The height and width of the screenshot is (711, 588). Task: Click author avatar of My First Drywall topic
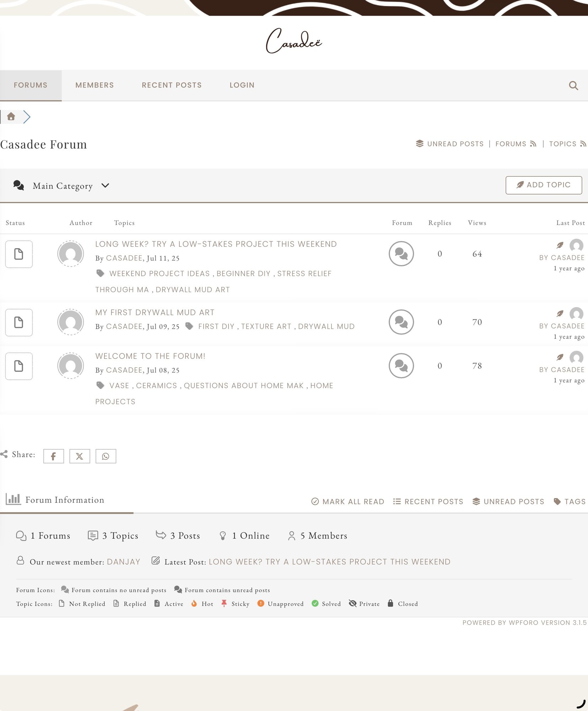[x=71, y=322]
